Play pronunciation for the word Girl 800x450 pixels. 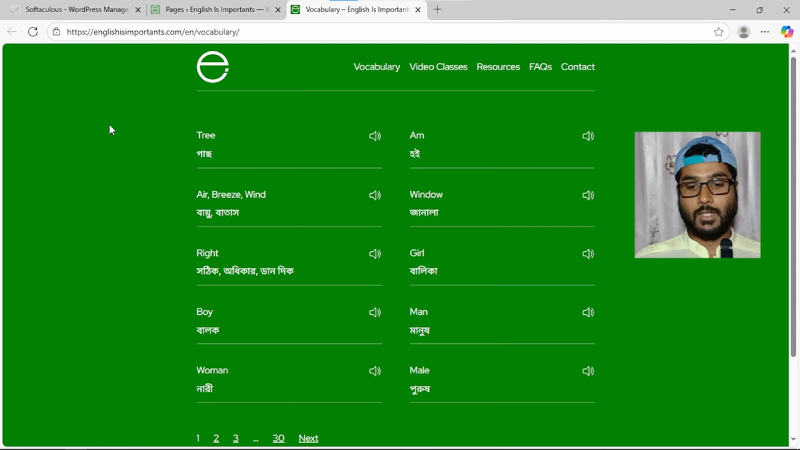pos(588,254)
